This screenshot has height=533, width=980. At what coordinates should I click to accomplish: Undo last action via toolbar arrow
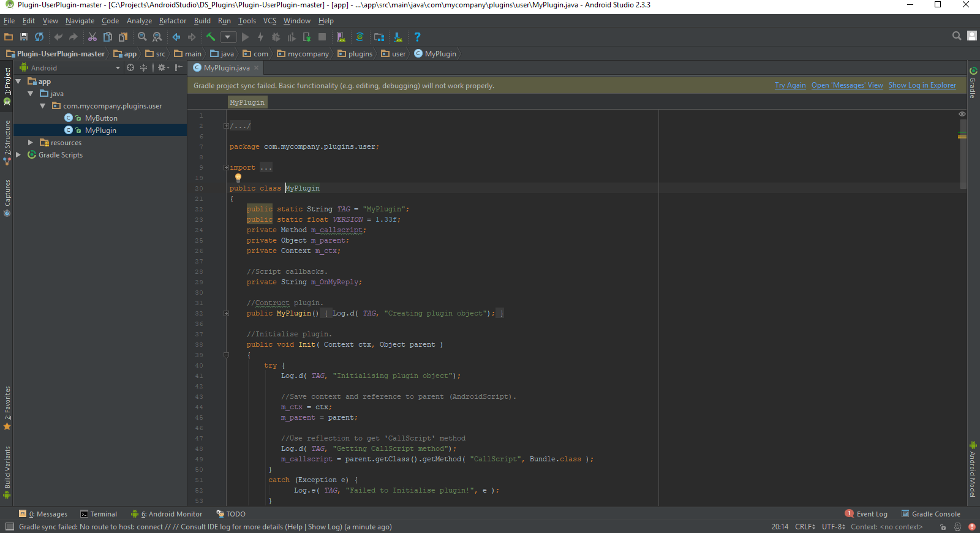(x=58, y=37)
